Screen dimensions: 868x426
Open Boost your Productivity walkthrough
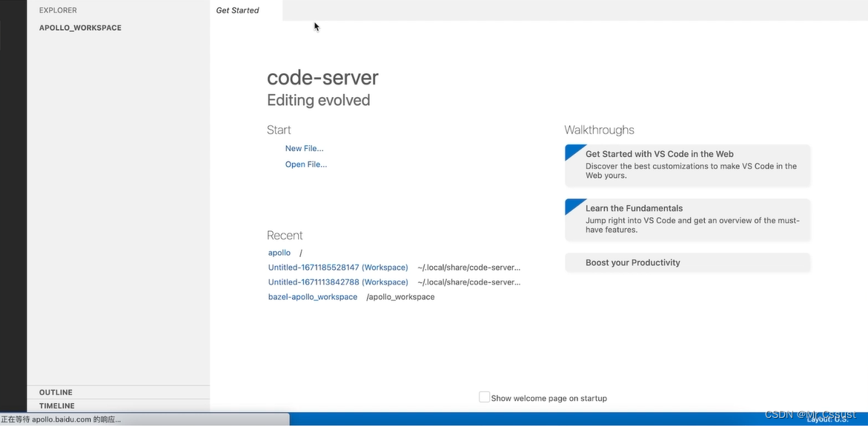coord(688,262)
